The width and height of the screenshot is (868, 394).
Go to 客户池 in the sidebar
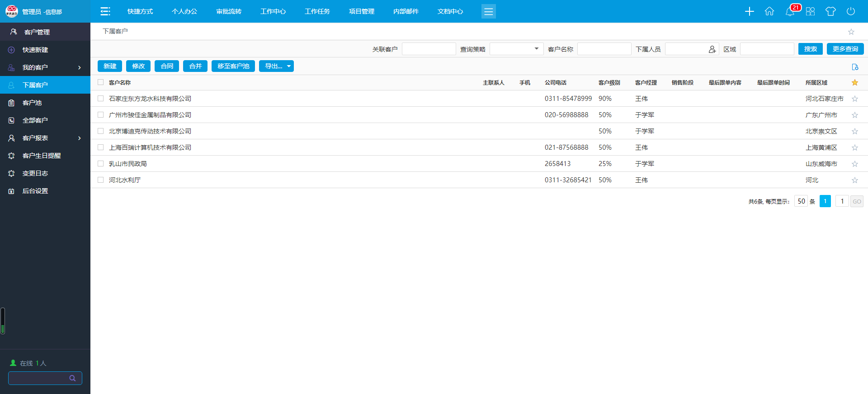tap(32, 103)
